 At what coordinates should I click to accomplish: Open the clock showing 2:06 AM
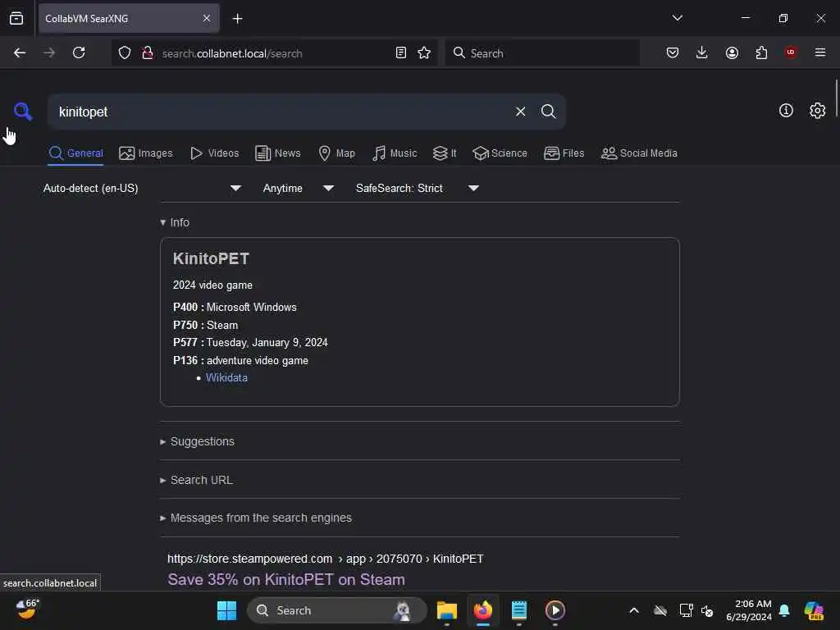(x=749, y=610)
